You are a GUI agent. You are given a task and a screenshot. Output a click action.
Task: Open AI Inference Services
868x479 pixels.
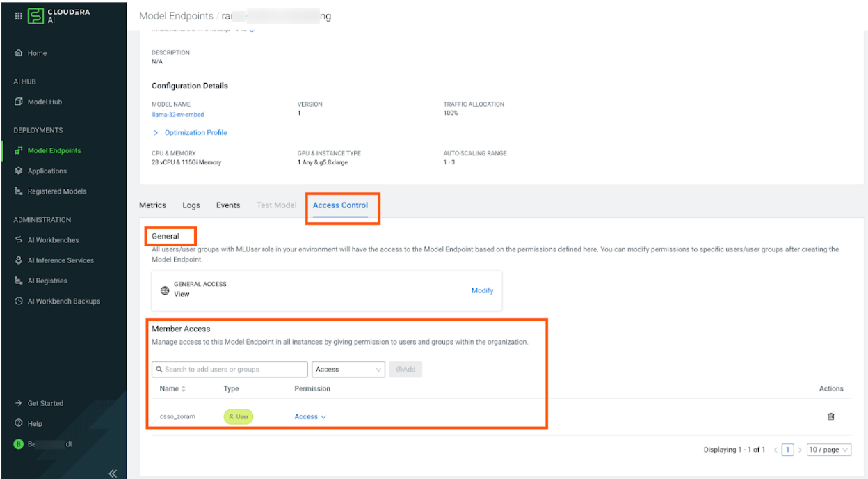(x=60, y=260)
